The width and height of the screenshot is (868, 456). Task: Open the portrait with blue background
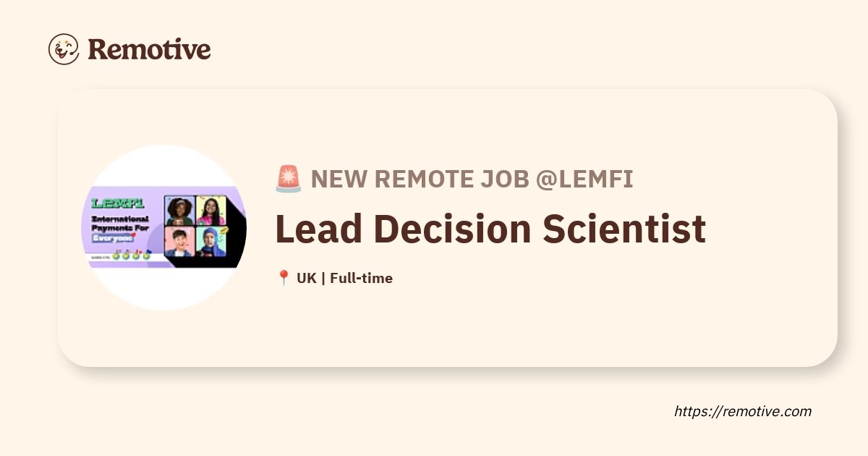(179, 211)
